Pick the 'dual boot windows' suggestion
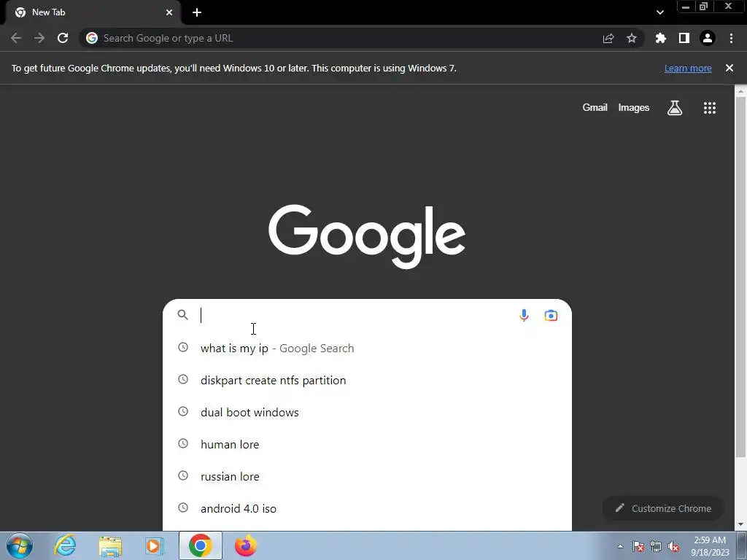The image size is (747, 560). point(368,412)
